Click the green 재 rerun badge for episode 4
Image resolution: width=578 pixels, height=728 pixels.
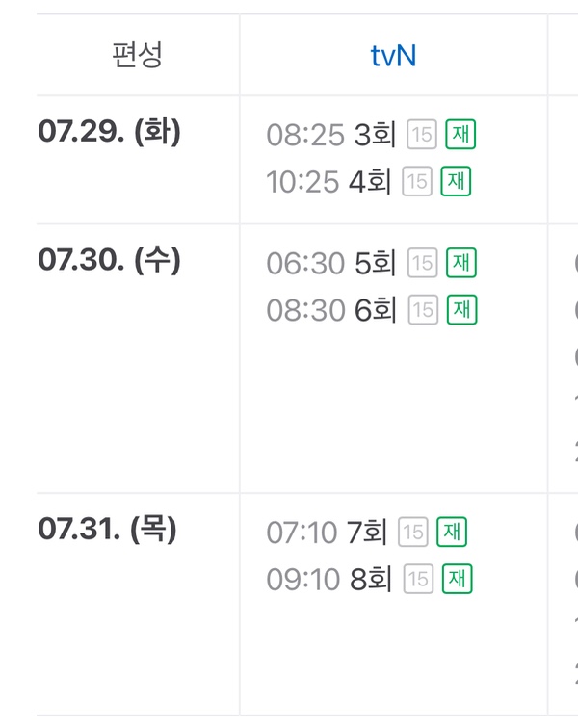click(456, 181)
